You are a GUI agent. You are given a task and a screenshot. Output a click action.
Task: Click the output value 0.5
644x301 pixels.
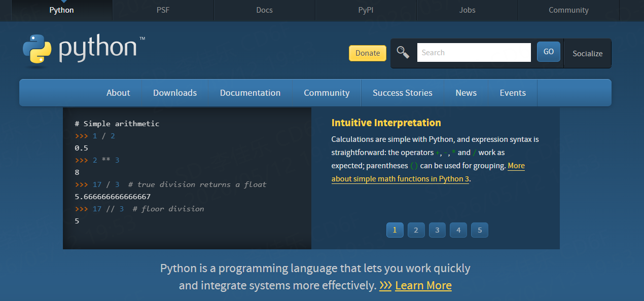pos(81,148)
